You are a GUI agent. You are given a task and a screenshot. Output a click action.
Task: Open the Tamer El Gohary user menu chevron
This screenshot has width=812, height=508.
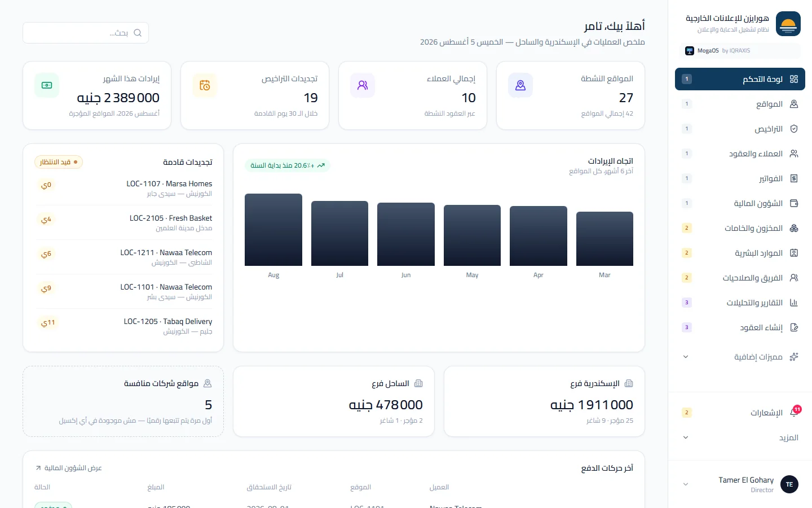tap(686, 484)
